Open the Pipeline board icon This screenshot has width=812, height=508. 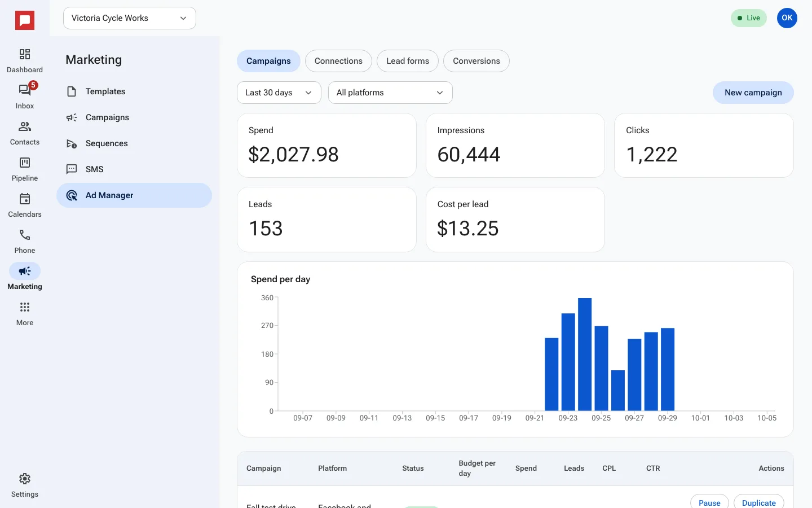click(x=25, y=163)
